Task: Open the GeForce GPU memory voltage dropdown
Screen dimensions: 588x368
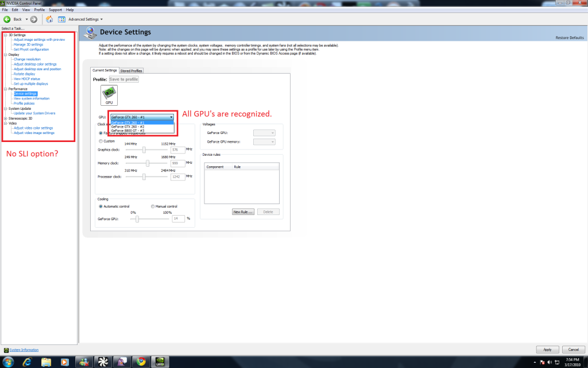Action: click(264, 142)
